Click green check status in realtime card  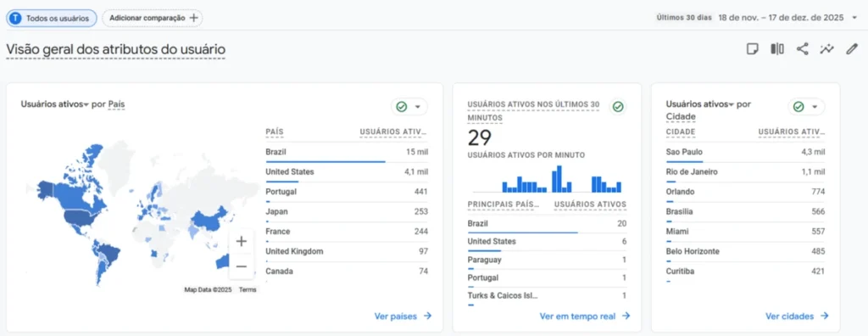618,106
